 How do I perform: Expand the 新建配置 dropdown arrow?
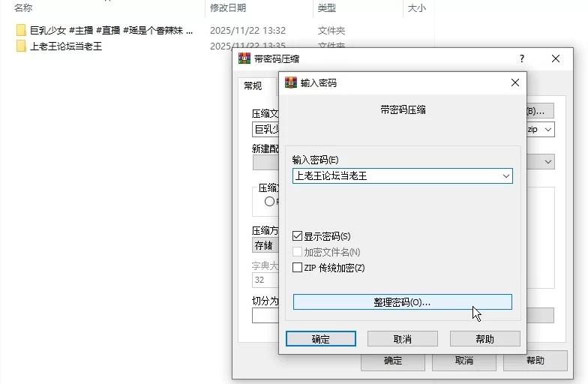548,161
